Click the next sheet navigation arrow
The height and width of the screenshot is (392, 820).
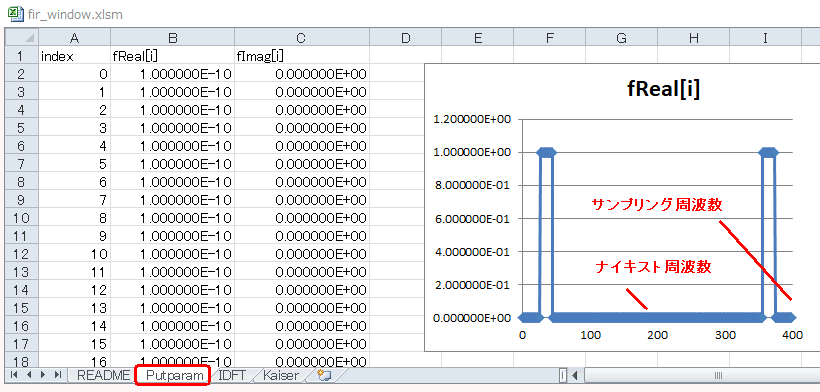(42, 375)
